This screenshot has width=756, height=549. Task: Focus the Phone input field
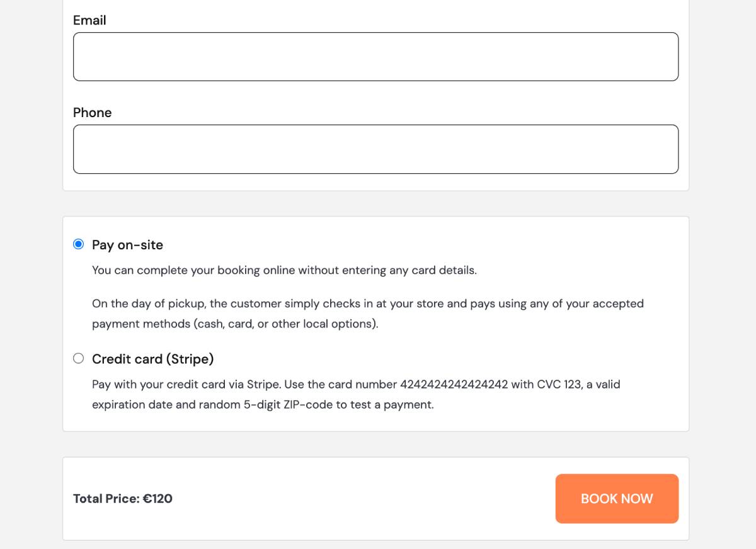375,149
